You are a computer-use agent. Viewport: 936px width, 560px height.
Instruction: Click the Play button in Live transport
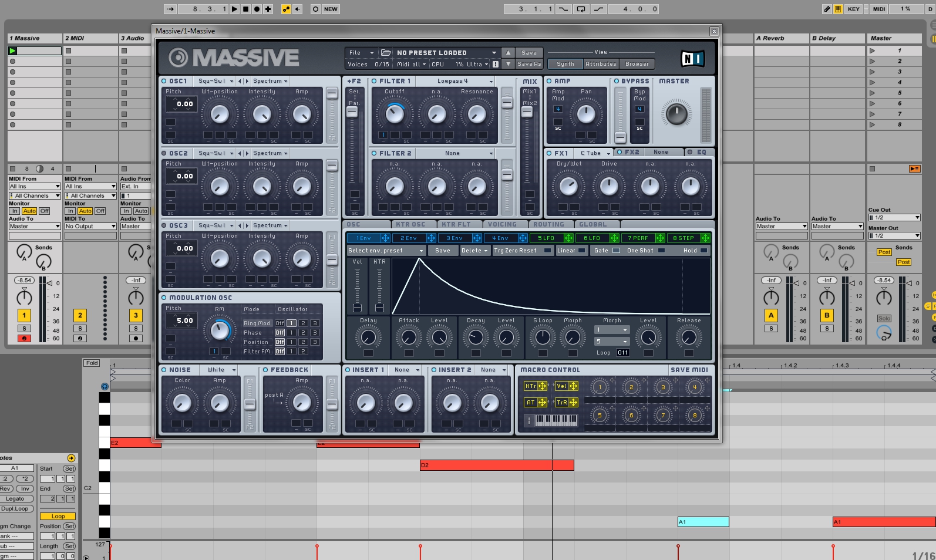(x=235, y=9)
